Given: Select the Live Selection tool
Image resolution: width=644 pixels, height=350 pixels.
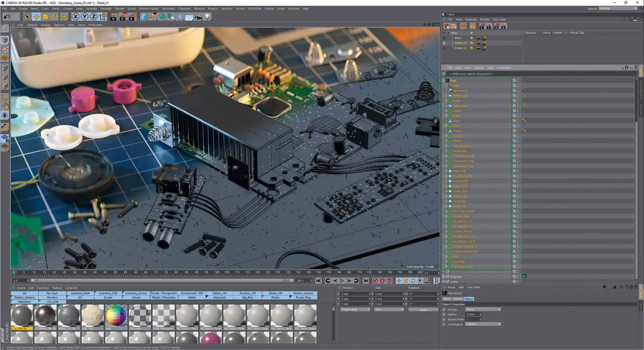Looking at the screenshot, I should pyautogui.click(x=27, y=16).
